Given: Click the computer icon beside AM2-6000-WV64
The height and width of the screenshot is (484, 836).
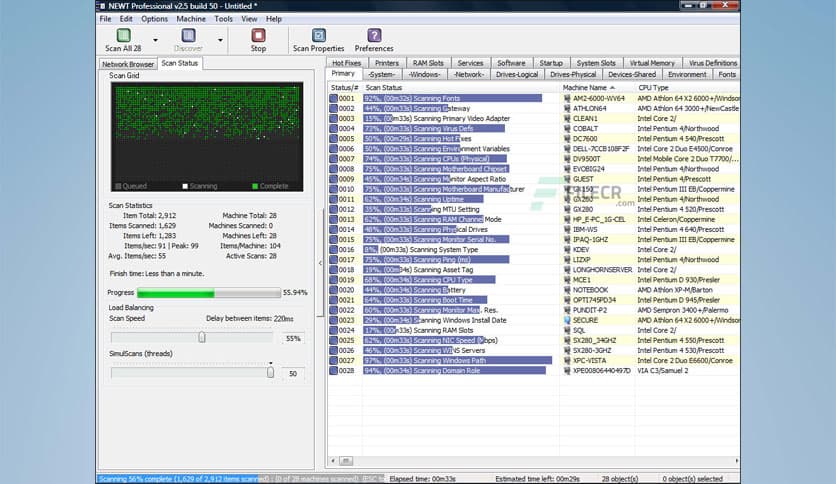Looking at the screenshot, I should pyautogui.click(x=567, y=99).
